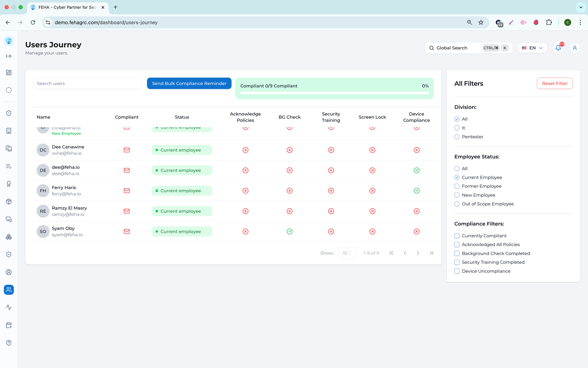Click Dee Canawine's compliance mail icon
This screenshot has width=588, height=368.
(x=127, y=150)
